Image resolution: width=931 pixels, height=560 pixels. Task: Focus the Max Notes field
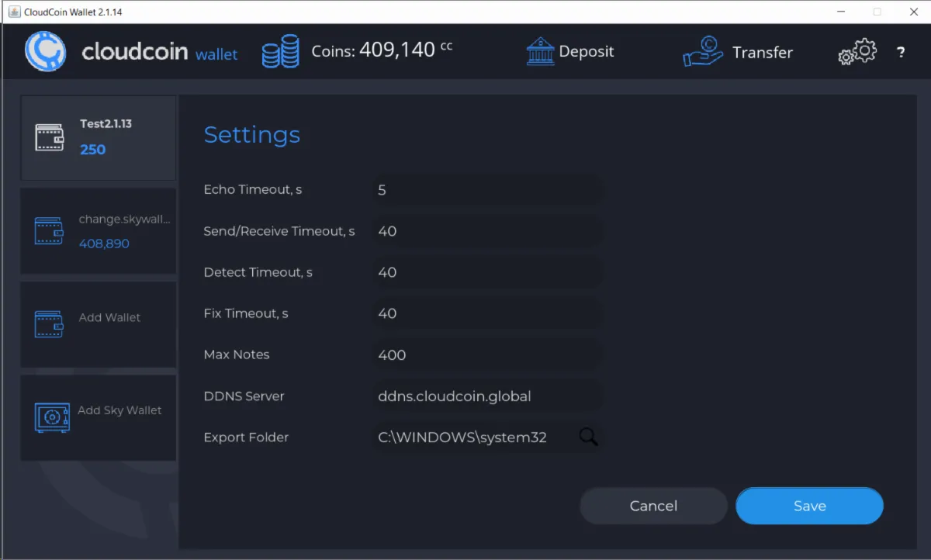487,354
